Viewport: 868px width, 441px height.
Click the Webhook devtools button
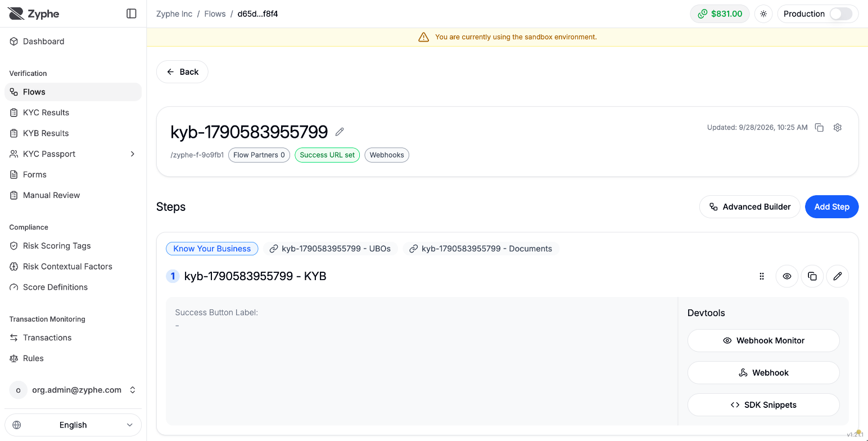(x=763, y=373)
